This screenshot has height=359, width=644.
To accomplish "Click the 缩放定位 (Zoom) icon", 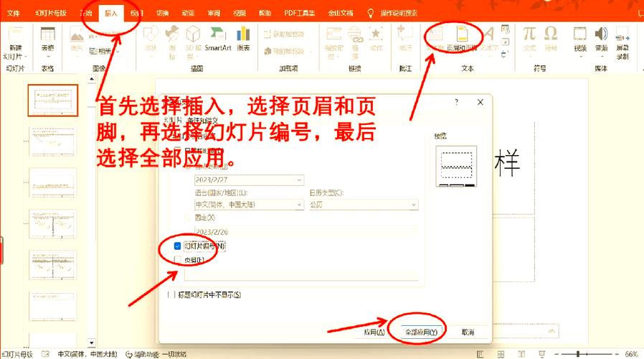I will tap(333, 34).
